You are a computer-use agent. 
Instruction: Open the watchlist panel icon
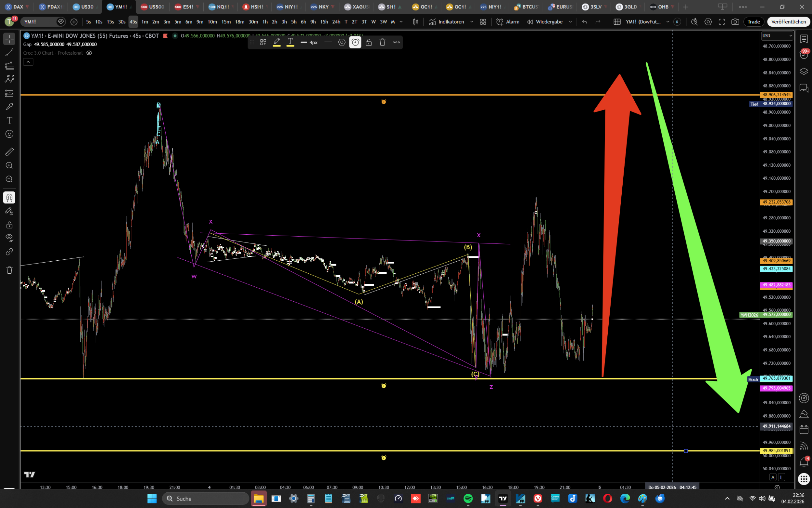[804, 39]
